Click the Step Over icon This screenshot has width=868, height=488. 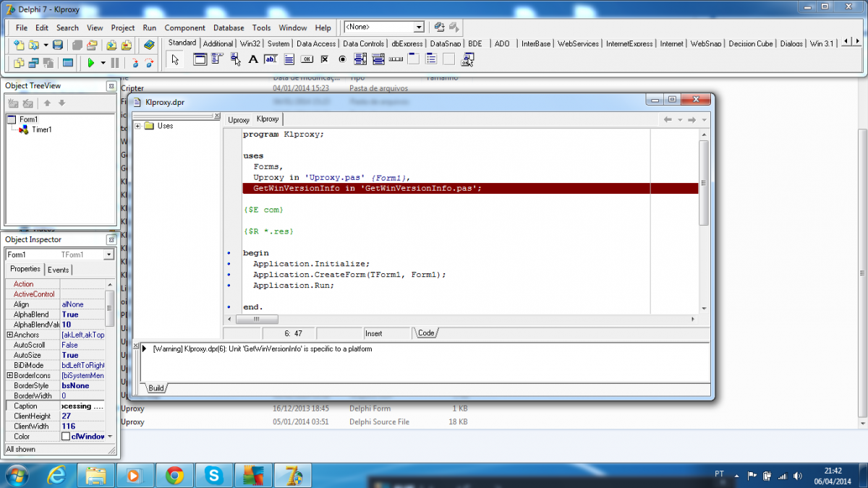[x=149, y=63]
